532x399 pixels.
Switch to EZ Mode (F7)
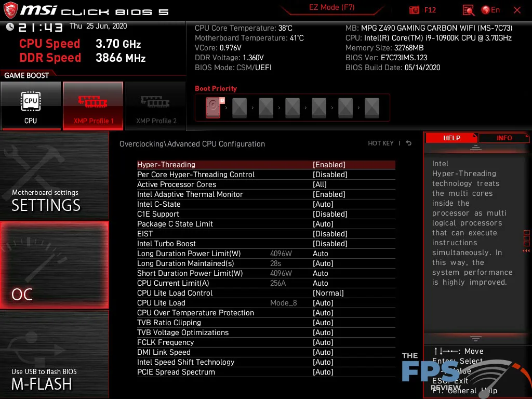[332, 7]
